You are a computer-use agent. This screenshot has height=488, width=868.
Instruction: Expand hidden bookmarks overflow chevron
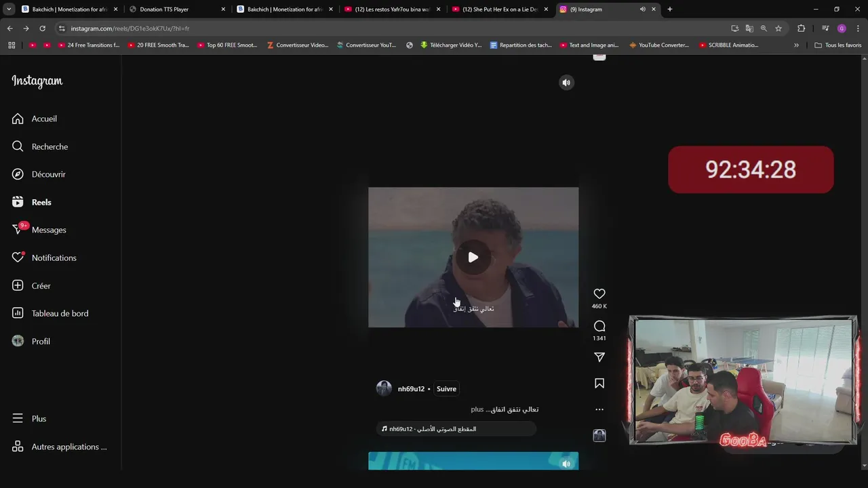[x=796, y=45]
